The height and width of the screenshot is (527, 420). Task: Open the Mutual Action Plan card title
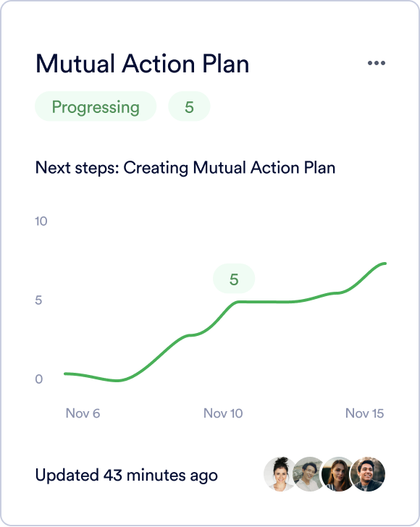coord(142,64)
